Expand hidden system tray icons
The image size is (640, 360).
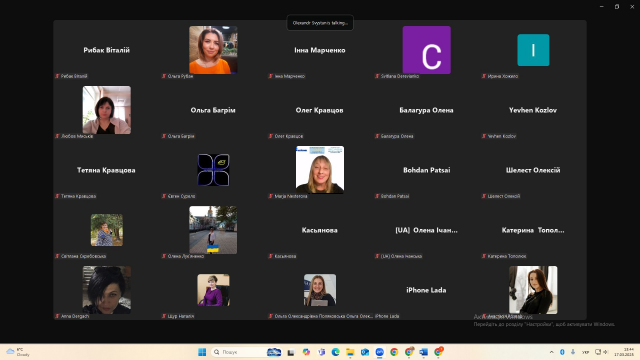tap(551, 352)
